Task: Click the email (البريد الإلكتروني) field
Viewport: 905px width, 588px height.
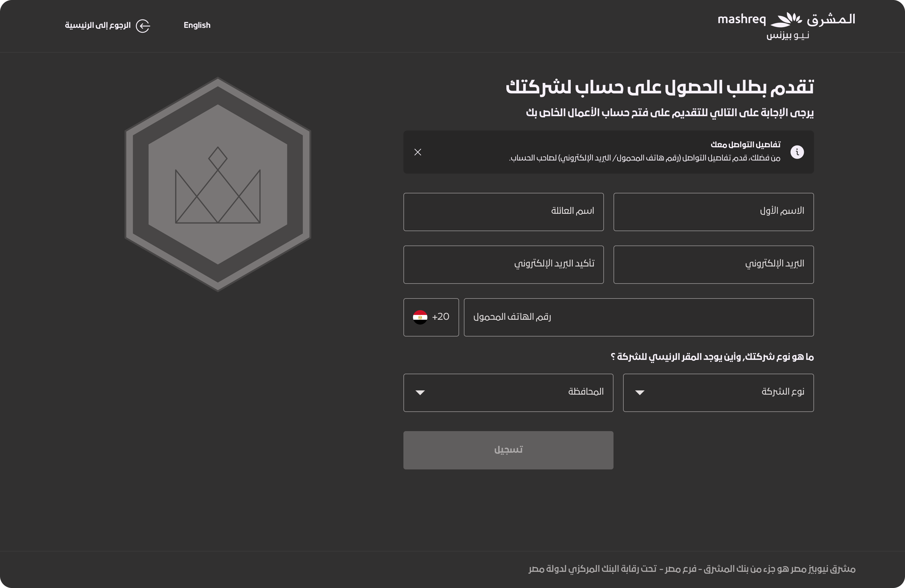Action: click(713, 265)
